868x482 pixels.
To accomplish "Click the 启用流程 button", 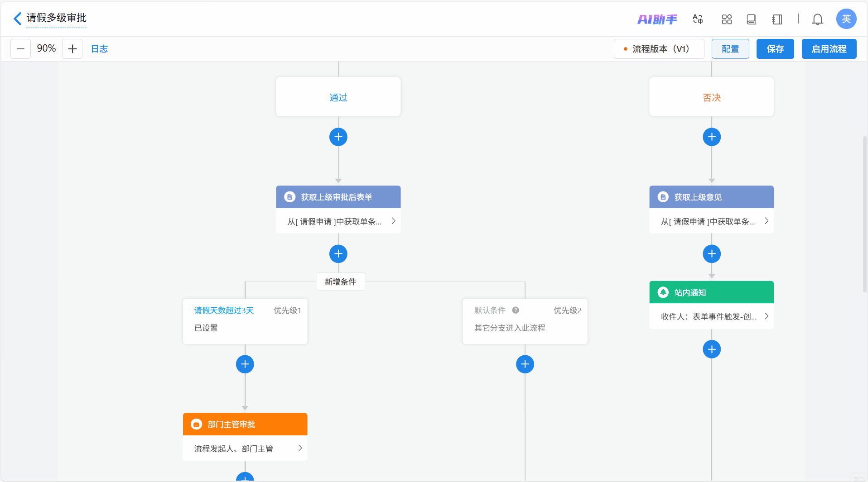I will pyautogui.click(x=829, y=49).
